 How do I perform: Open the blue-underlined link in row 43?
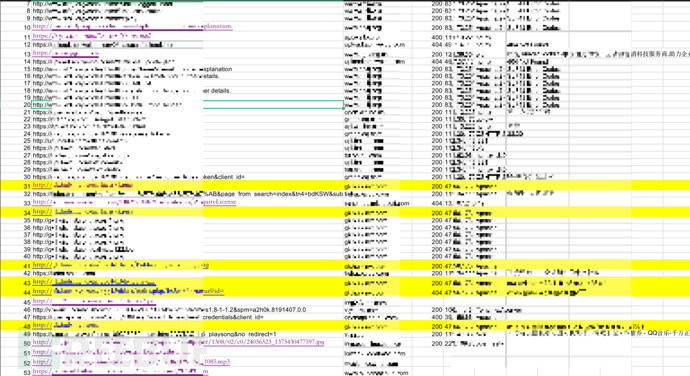pos(94,282)
